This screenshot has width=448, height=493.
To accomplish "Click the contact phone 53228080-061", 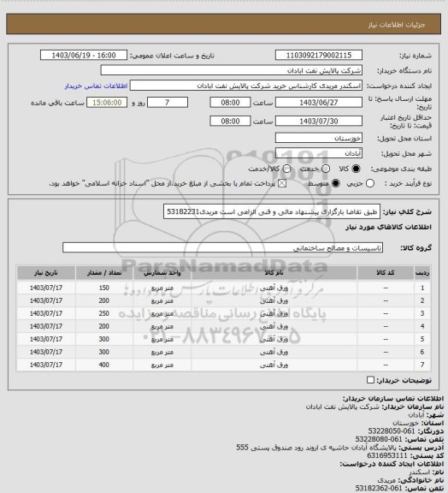I will [x=379, y=439].
